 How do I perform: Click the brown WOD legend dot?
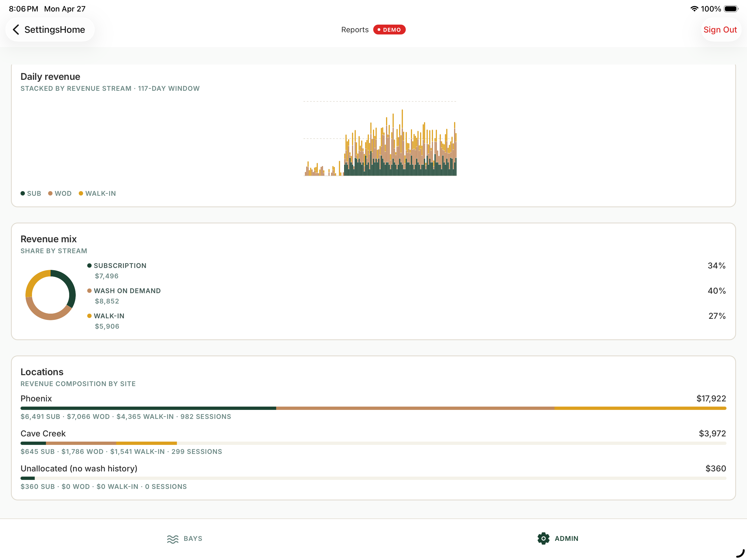click(50, 194)
